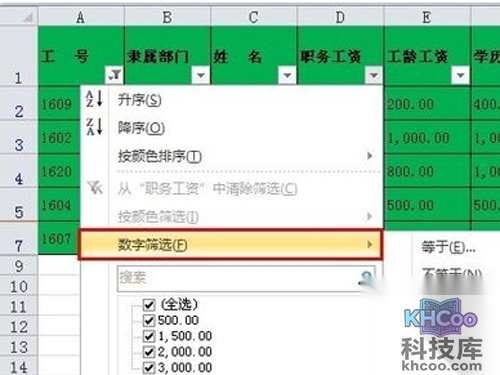Choose 等于(E)... in submenu
The height and width of the screenshot is (375, 500).
[448, 247]
